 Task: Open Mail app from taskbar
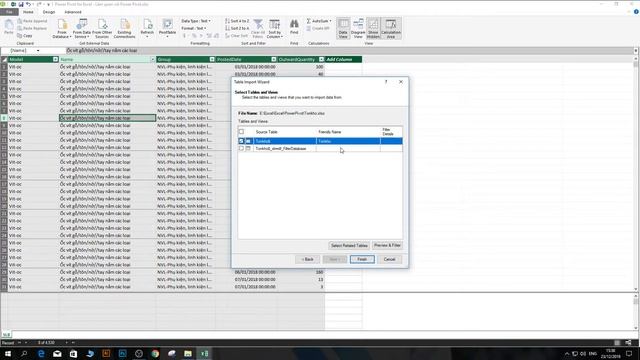click(x=57, y=353)
